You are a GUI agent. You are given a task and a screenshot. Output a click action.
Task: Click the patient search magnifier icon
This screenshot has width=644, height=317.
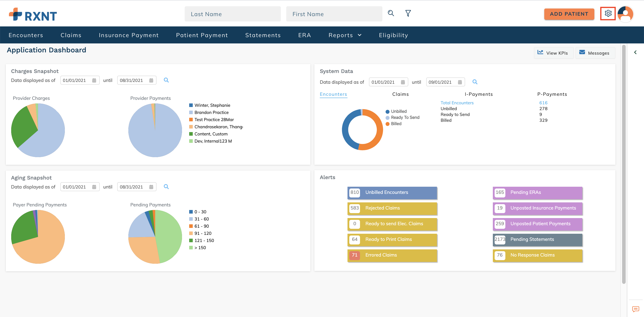[391, 13]
